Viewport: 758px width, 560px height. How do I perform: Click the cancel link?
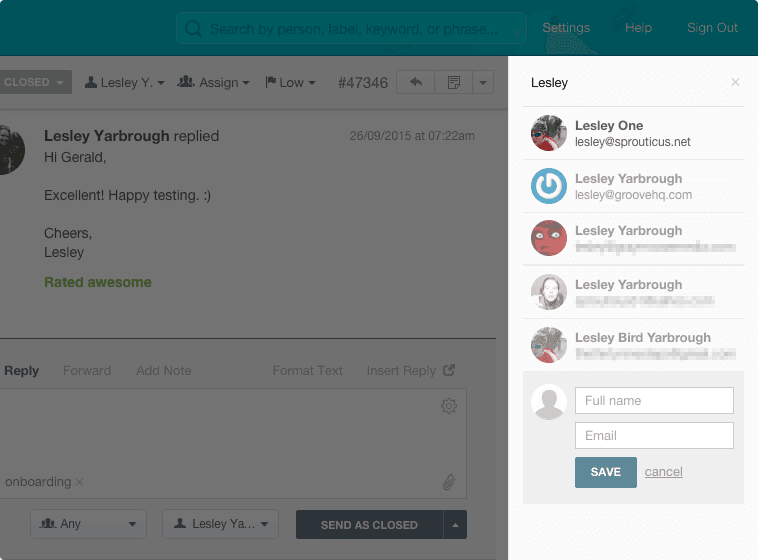pyautogui.click(x=663, y=472)
